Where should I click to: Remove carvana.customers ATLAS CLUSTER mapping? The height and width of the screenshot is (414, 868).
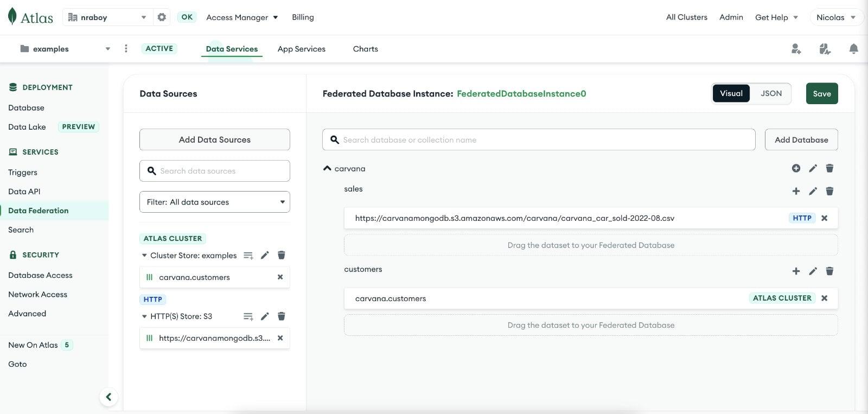tap(825, 298)
